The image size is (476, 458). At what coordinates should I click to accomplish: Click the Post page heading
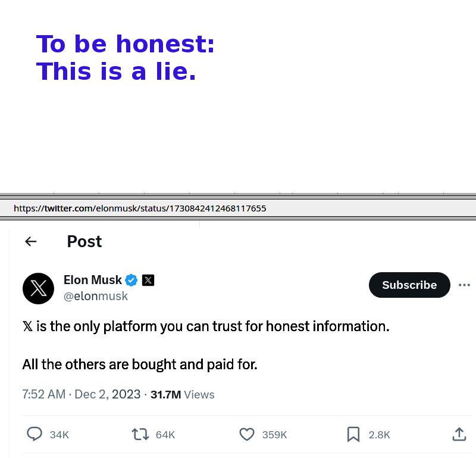[84, 241]
